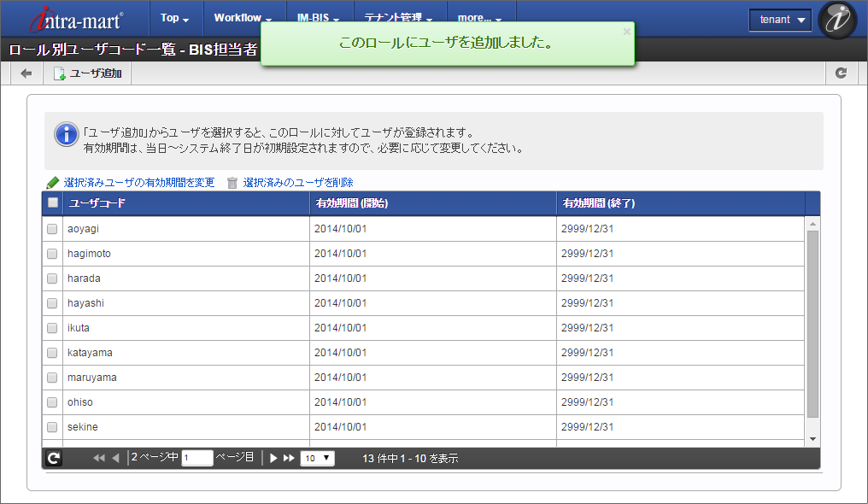Click the back arrow icon in toolbar
Viewport: 868px width, 504px height.
26,73
